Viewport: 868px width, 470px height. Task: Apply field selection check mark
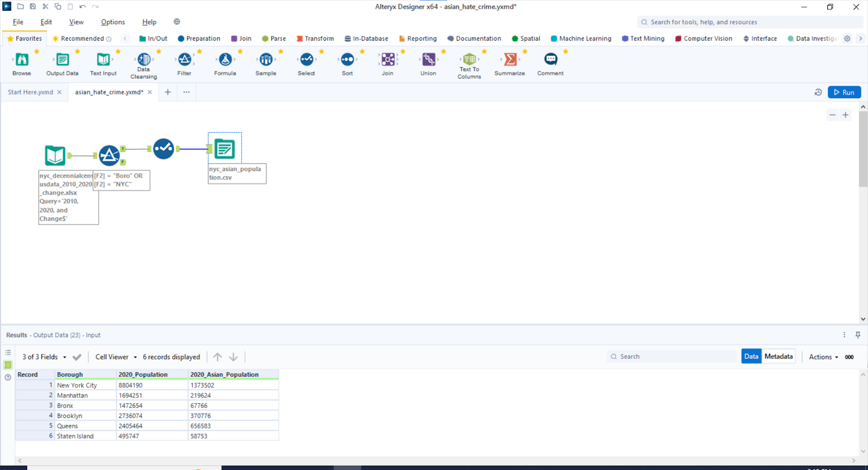(x=77, y=357)
